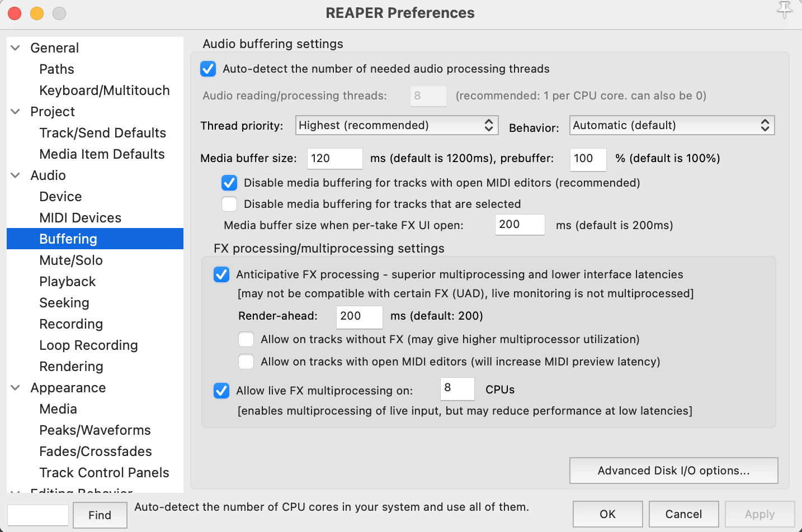Select the General tree item
This screenshot has height=532, width=802.
click(x=54, y=48)
